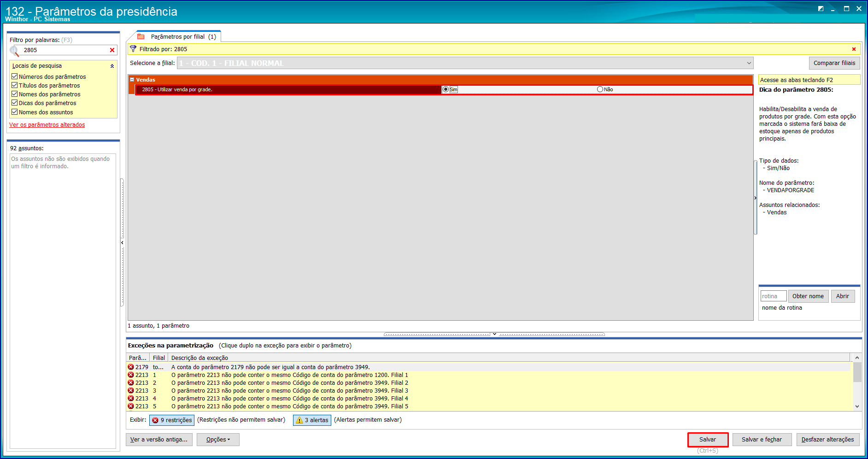Uncheck 'Nomes dos parâmetros' search location
The image size is (868, 459).
pyautogui.click(x=15, y=94)
